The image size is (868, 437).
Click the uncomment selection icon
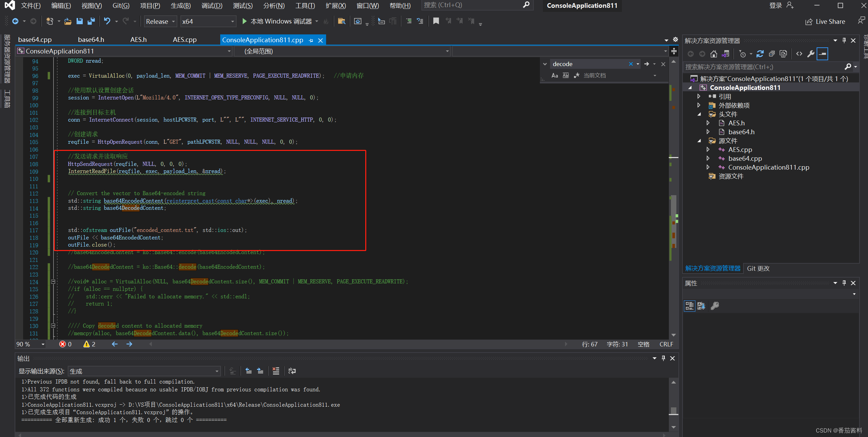pyautogui.click(x=420, y=21)
